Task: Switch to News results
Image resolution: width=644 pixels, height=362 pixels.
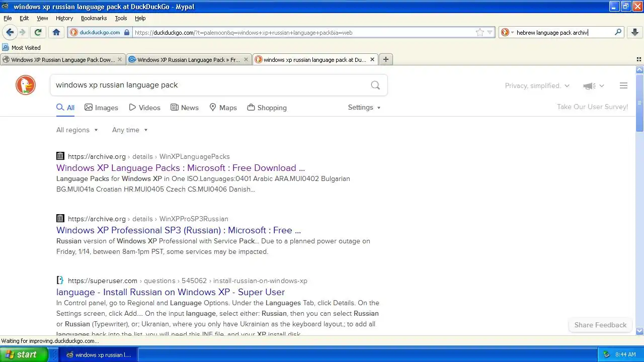Action: (185, 108)
